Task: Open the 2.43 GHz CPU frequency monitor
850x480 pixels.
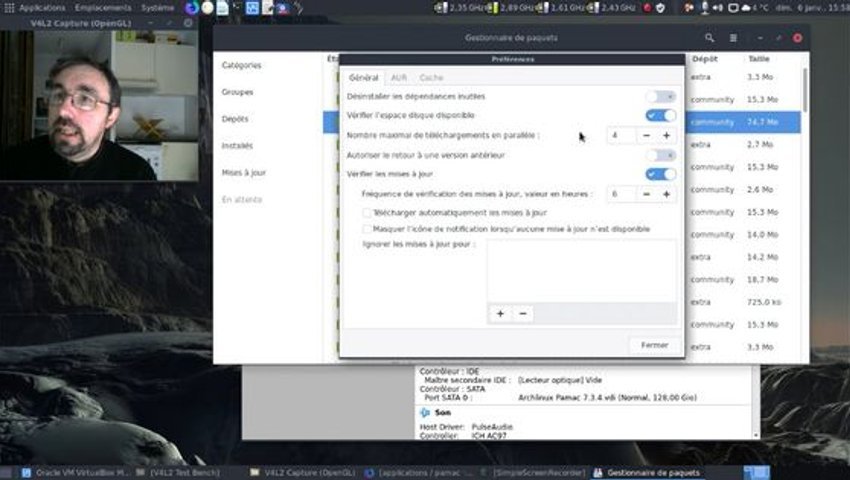Action: [611, 8]
